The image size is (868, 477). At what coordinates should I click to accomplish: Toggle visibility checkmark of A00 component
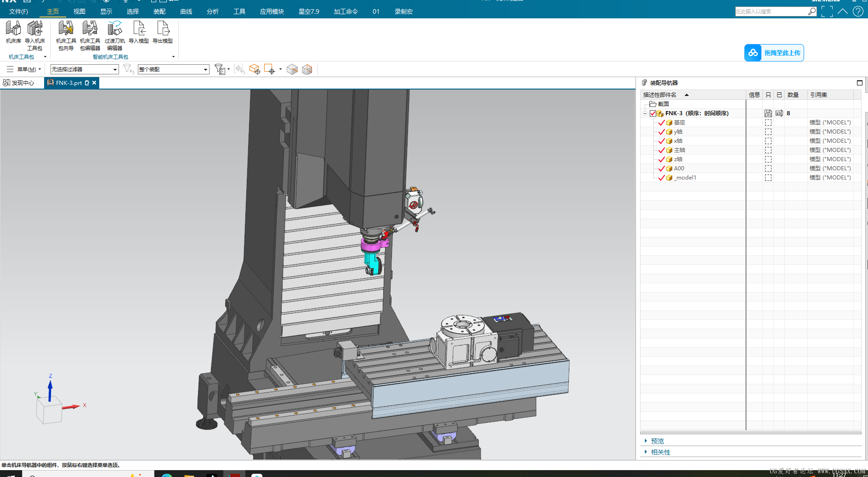pyautogui.click(x=662, y=168)
